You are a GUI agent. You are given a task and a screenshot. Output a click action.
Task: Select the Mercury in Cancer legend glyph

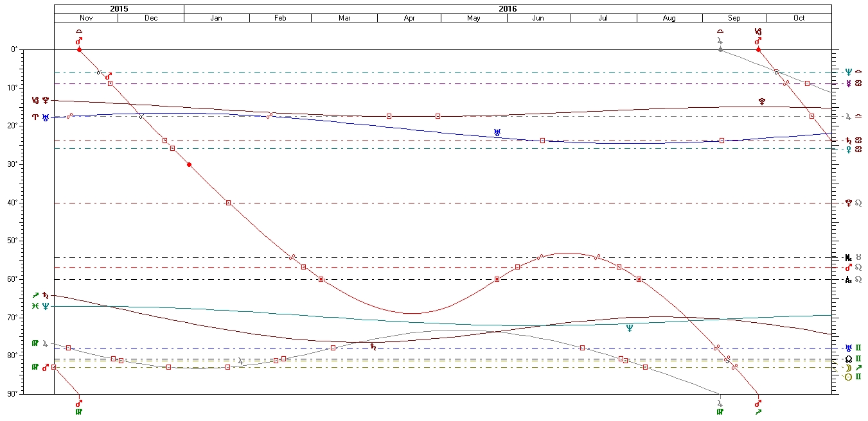pyautogui.click(x=853, y=83)
